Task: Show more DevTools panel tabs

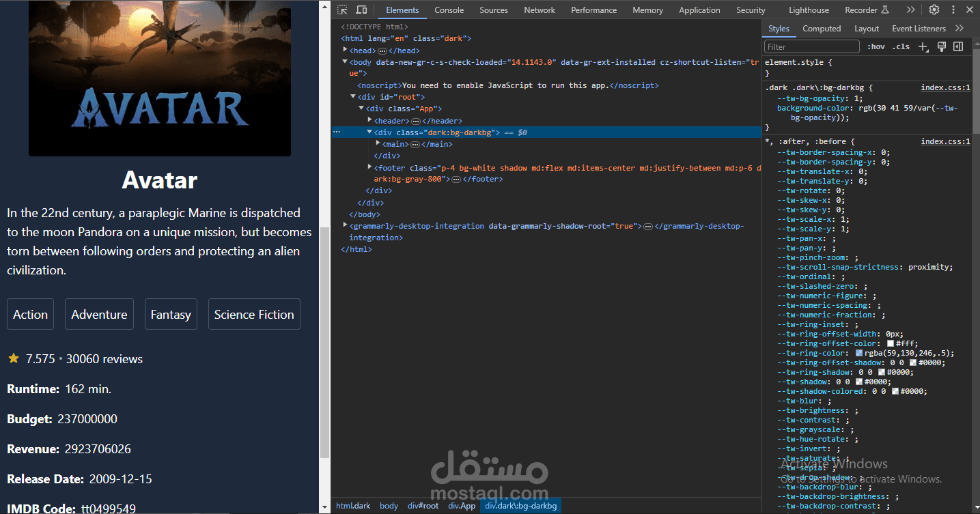Action: point(910,10)
